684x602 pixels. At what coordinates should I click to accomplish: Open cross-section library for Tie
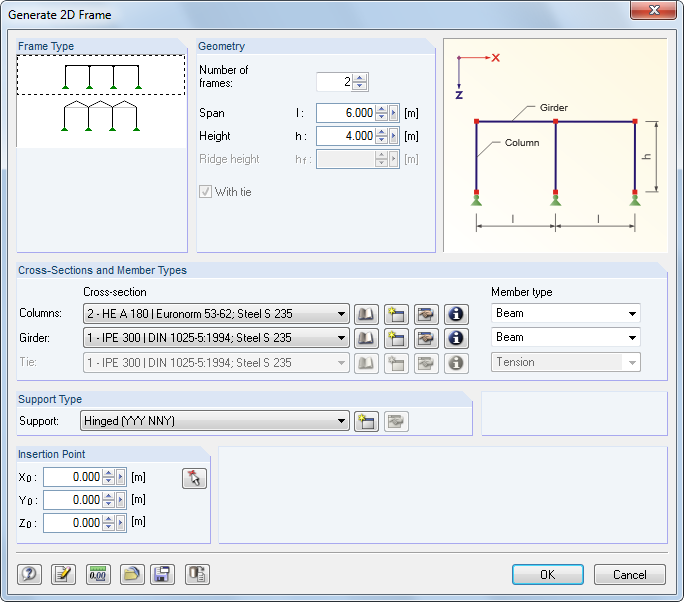pos(366,363)
